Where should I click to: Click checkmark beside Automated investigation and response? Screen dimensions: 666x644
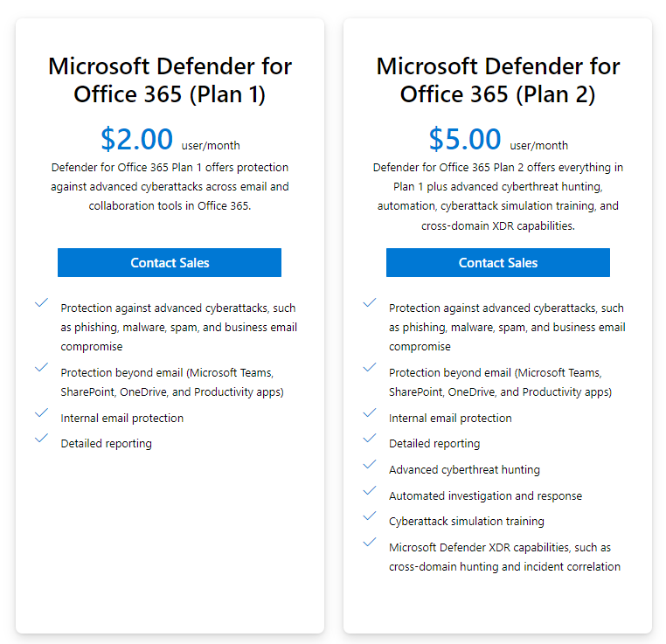370,490
